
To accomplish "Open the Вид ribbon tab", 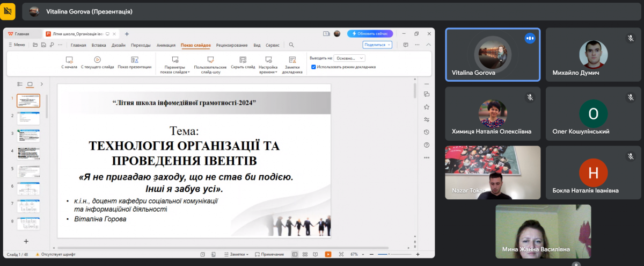I will coord(257,45).
